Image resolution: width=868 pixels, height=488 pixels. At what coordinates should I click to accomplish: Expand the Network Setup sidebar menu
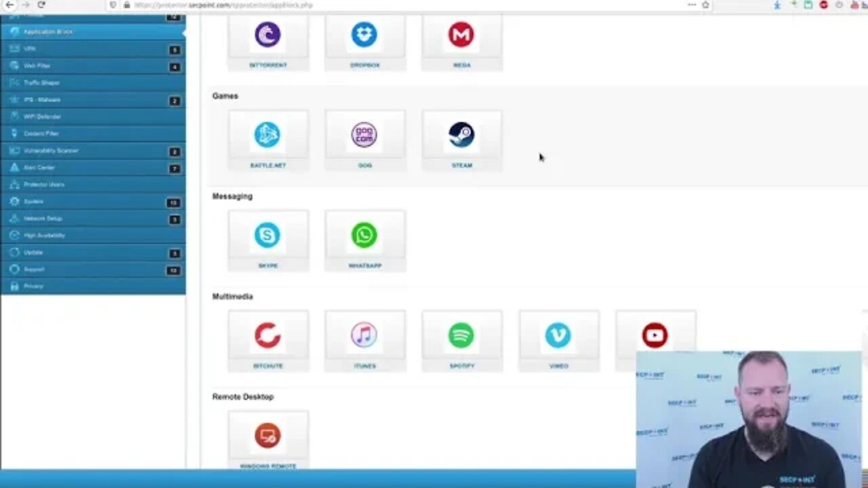pyautogui.click(x=93, y=218)
